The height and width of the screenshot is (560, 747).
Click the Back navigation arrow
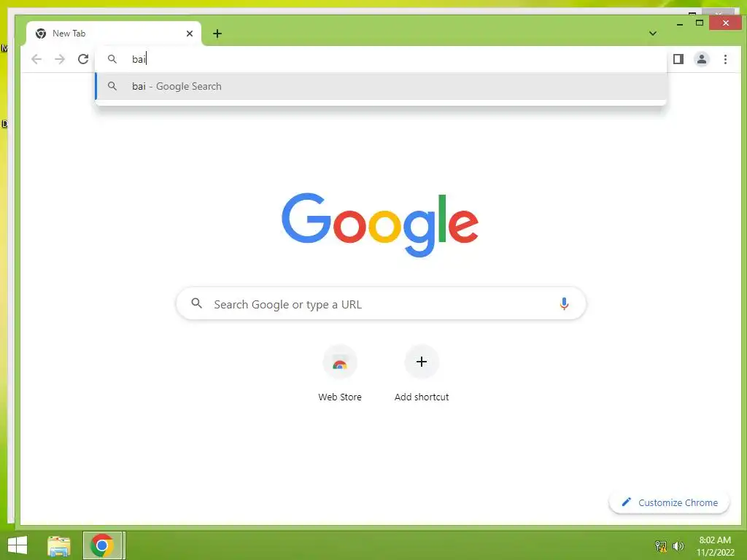pyautogui.click(x=36, y=59)
